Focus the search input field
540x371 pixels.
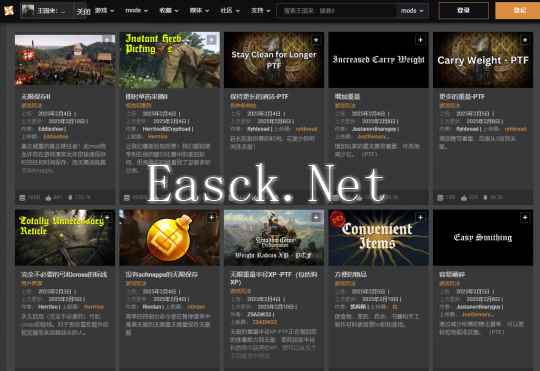[x=338, y=11]
